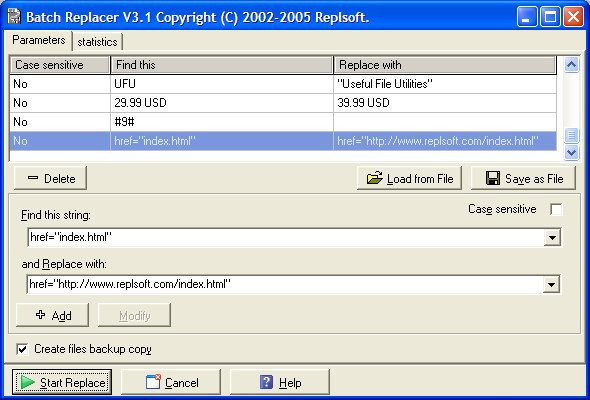
Task: Click the Save as File label
Action: coord(534,179)
